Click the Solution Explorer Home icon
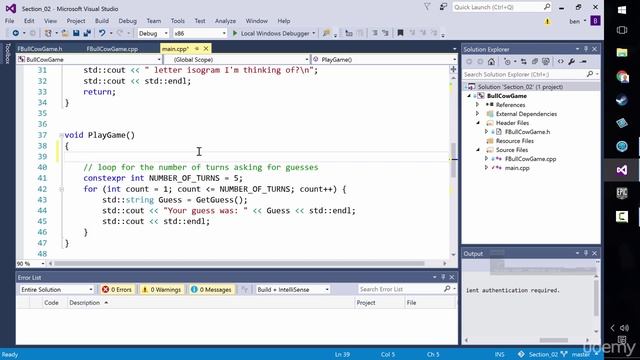The image size is (640, 360). (x=491, y=62)
